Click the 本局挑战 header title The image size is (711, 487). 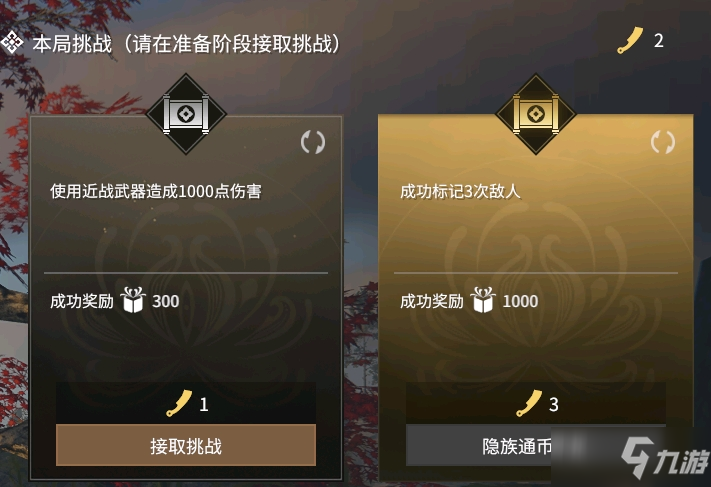click(72, 44)
